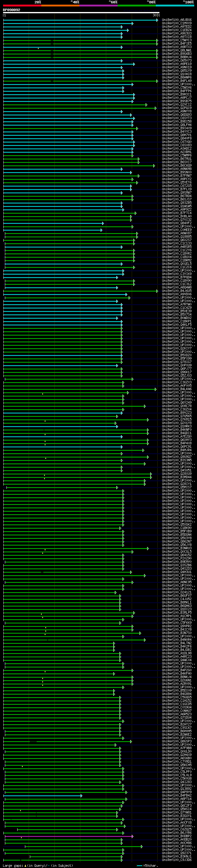The image size is (197, 868).
Task: Select the UniRef100_B3NRU3 label
Action: tap(177, 548)
